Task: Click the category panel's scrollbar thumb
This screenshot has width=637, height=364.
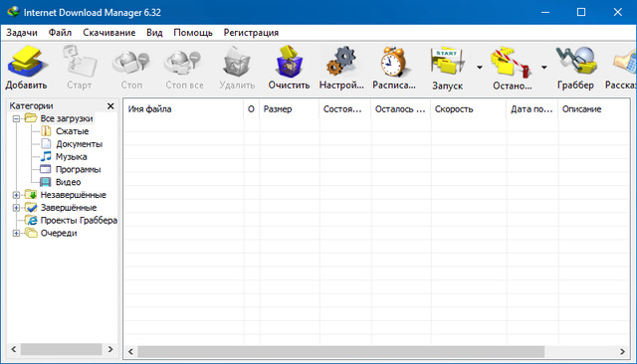Action: pos(62,349)
